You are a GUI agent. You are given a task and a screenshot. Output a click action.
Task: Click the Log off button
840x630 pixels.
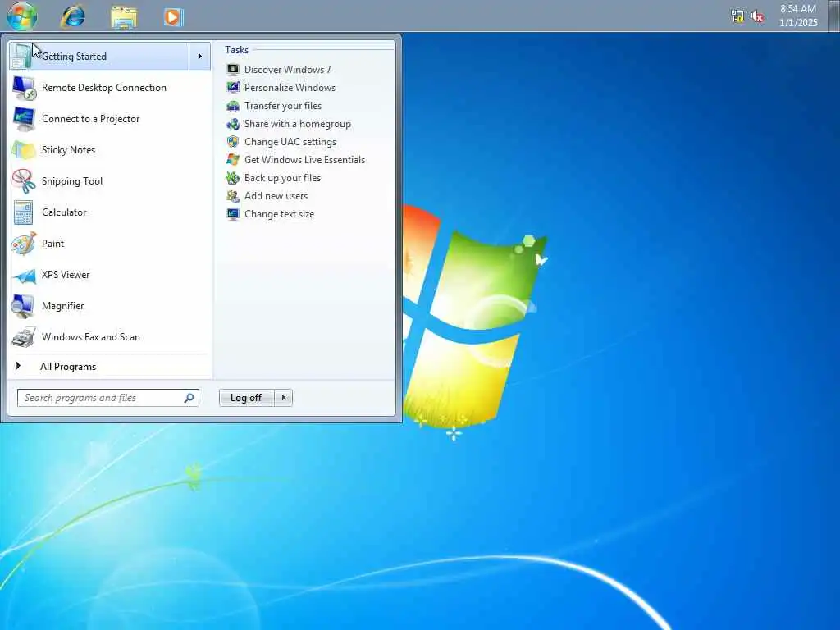tap(246, 398)
